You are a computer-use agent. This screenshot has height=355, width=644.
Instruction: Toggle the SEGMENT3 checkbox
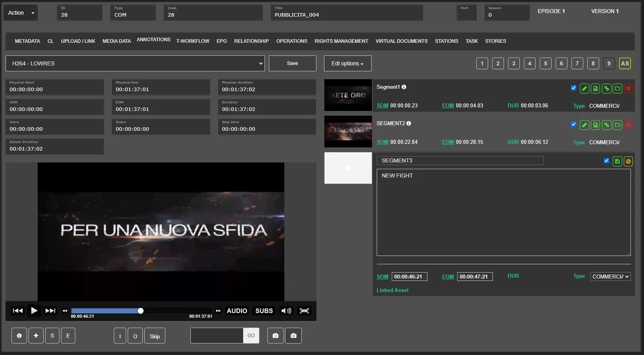click(x=606, y=160)
